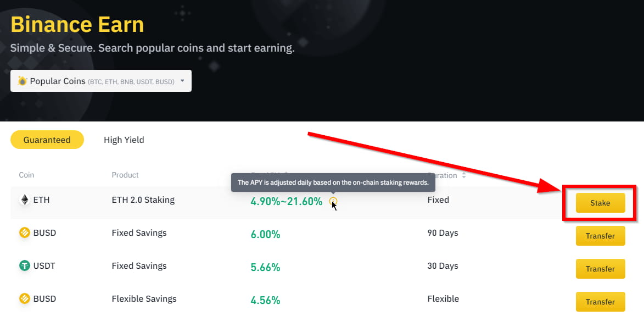Click the BUSD icon in Fixed Savings row
This screenshot has width=644, height=321.
[25, 233]
